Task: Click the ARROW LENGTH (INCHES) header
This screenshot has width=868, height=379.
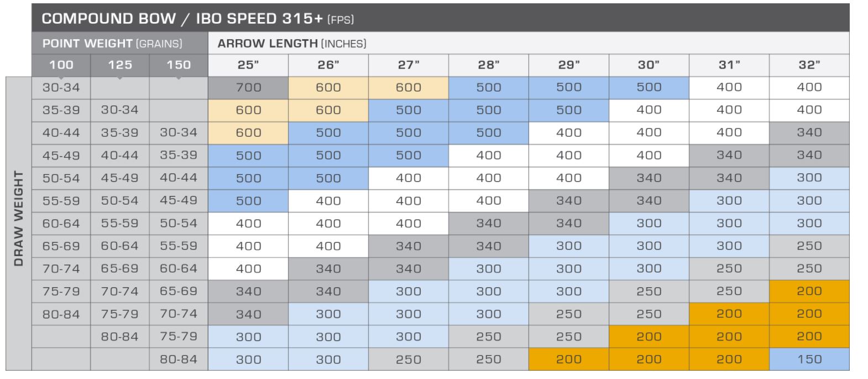Action: (x=292, y=43)
